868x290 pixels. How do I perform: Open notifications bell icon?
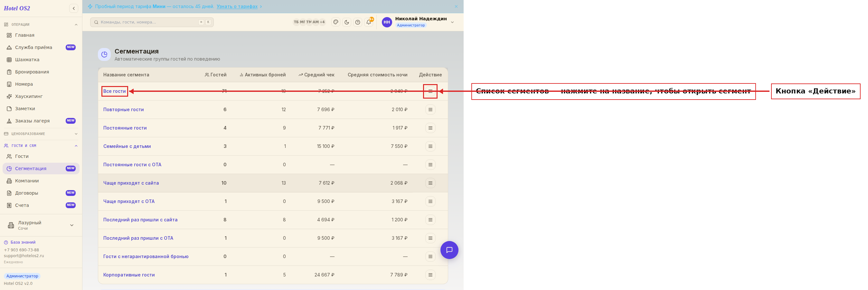click(369, 22)
